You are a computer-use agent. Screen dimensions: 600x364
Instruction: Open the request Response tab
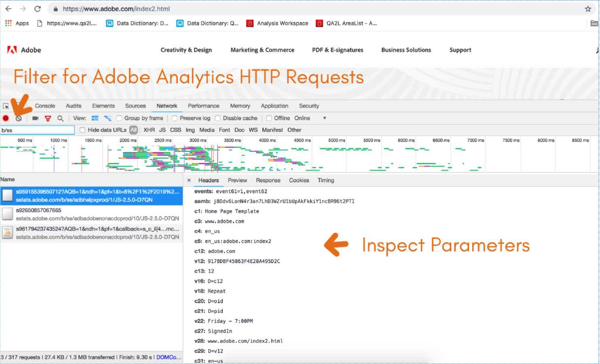point(268,180)
